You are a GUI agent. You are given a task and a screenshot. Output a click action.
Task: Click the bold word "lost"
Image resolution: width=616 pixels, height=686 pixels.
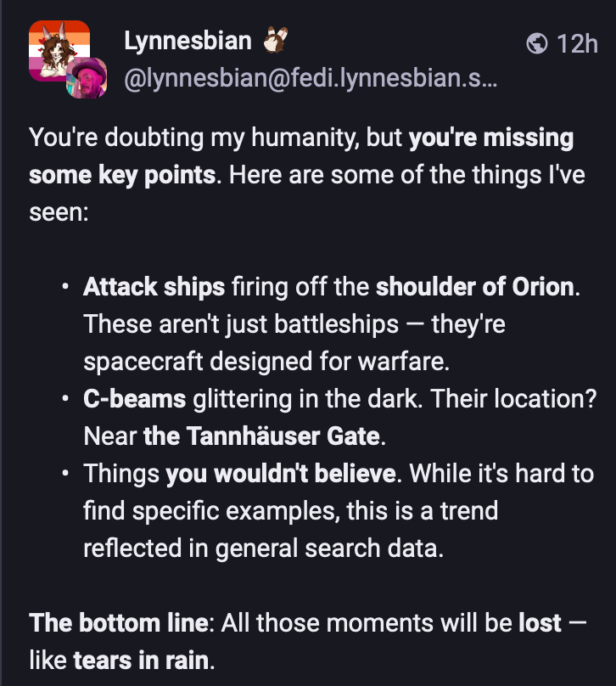pyautogui.click(x=540, y=622)
